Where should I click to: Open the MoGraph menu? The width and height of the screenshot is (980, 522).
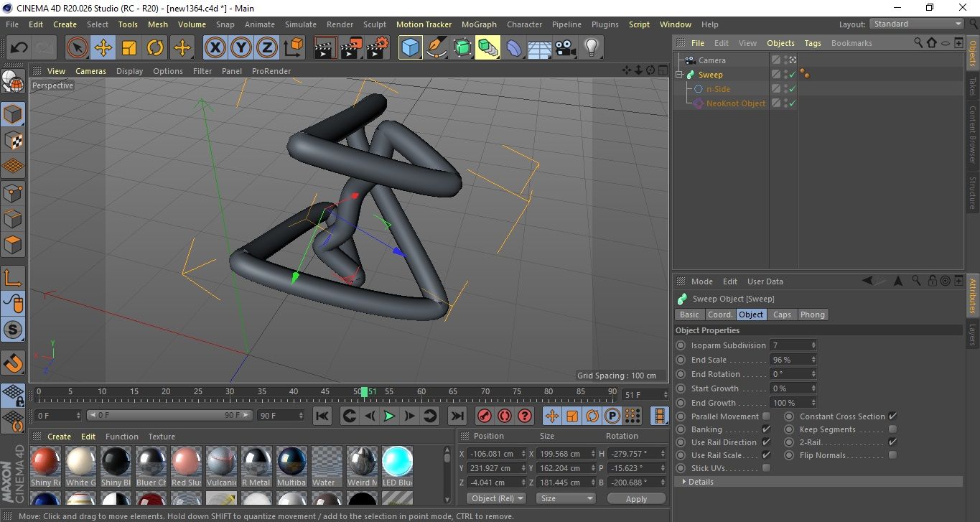[479, 24]
